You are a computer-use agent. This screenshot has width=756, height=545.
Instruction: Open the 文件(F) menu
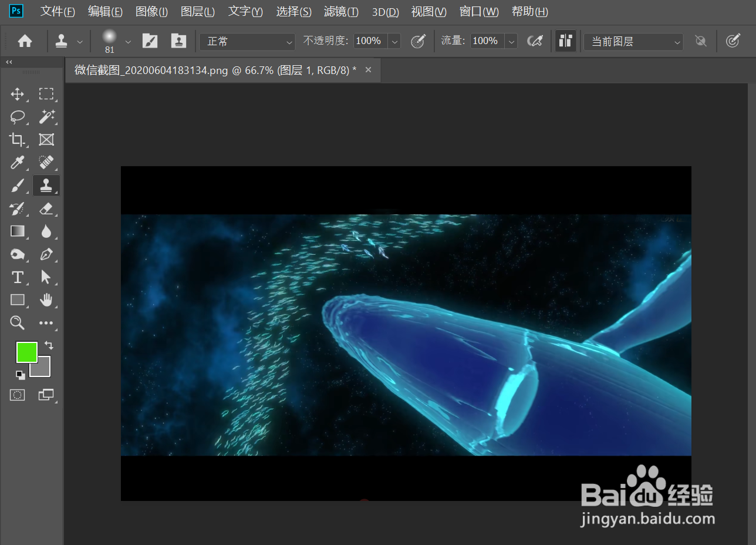point(58,11)
